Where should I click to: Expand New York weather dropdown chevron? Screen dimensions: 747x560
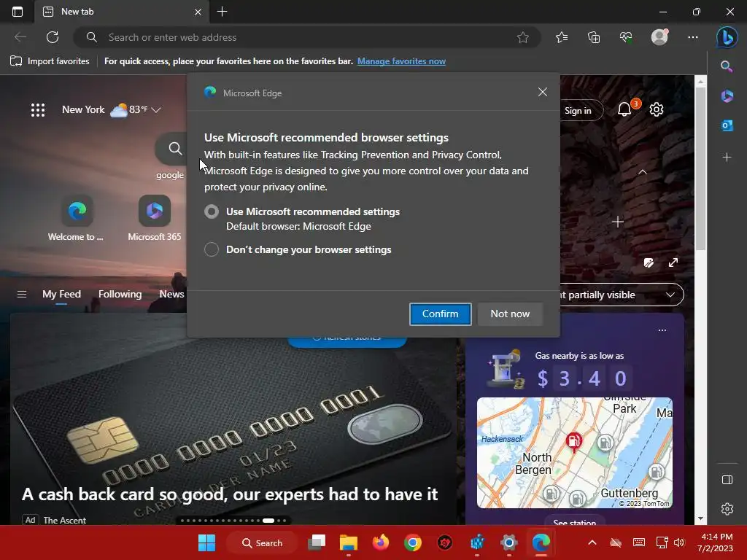[156, 110]
